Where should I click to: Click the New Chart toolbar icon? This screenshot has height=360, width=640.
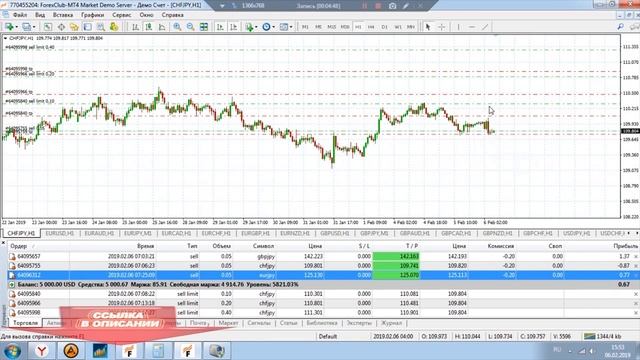point(9,27)
